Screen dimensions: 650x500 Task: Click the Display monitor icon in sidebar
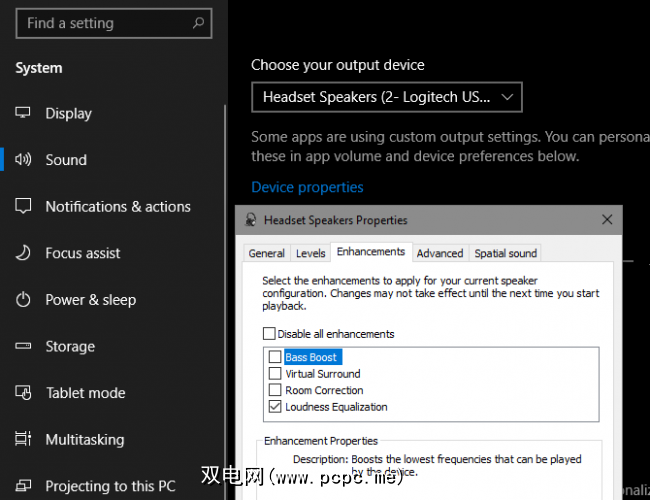pyautogui.click(x=24, y=114)
